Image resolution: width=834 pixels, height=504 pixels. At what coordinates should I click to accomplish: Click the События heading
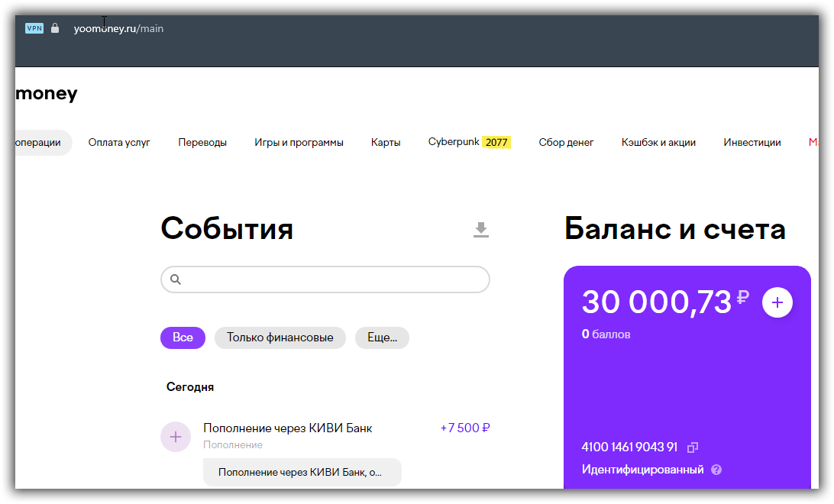(227, 228)
